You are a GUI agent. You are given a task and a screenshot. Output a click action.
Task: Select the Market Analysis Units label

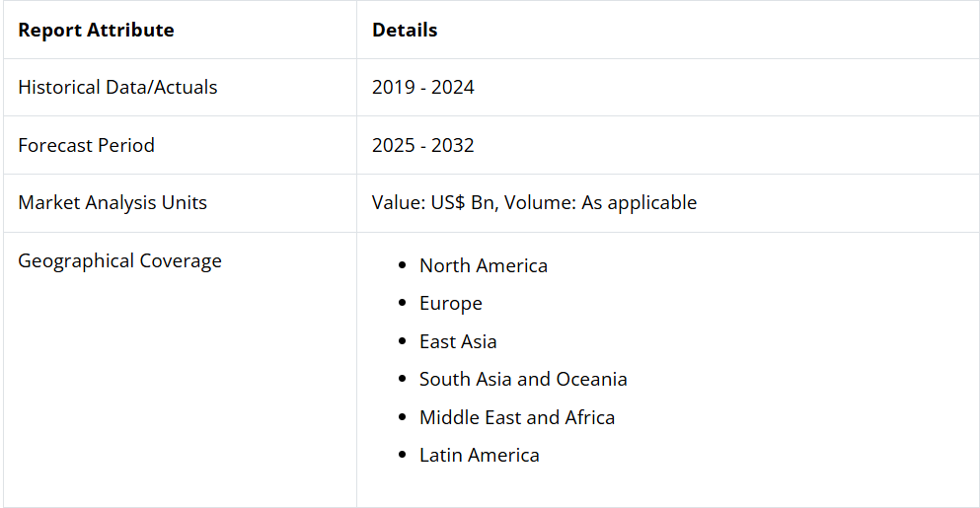(113, 202)
